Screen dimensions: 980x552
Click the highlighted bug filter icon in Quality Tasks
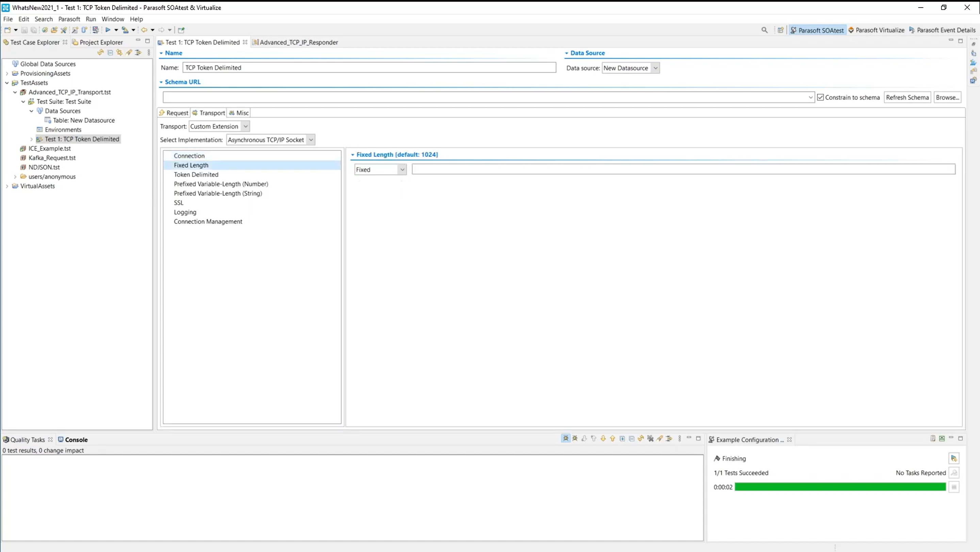[x=566, y=438]
